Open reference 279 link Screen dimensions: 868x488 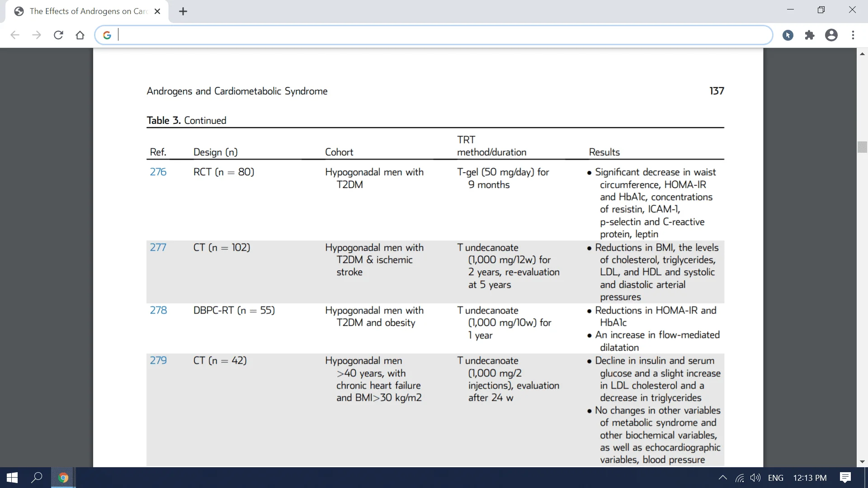point(158,361)
